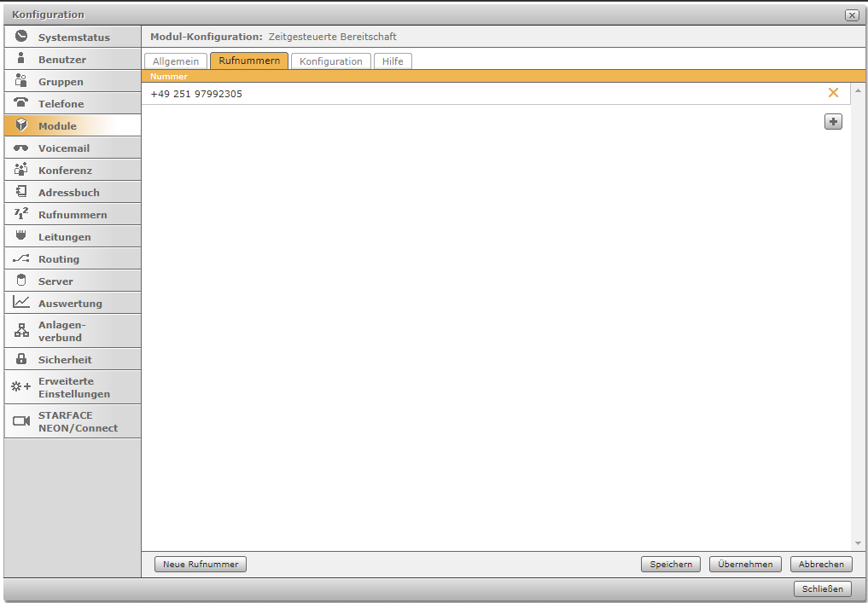Click the Adressbuch book icon
Image resolution: width=868 pixels, height=603 pixels.
click(x=21, y=192)
